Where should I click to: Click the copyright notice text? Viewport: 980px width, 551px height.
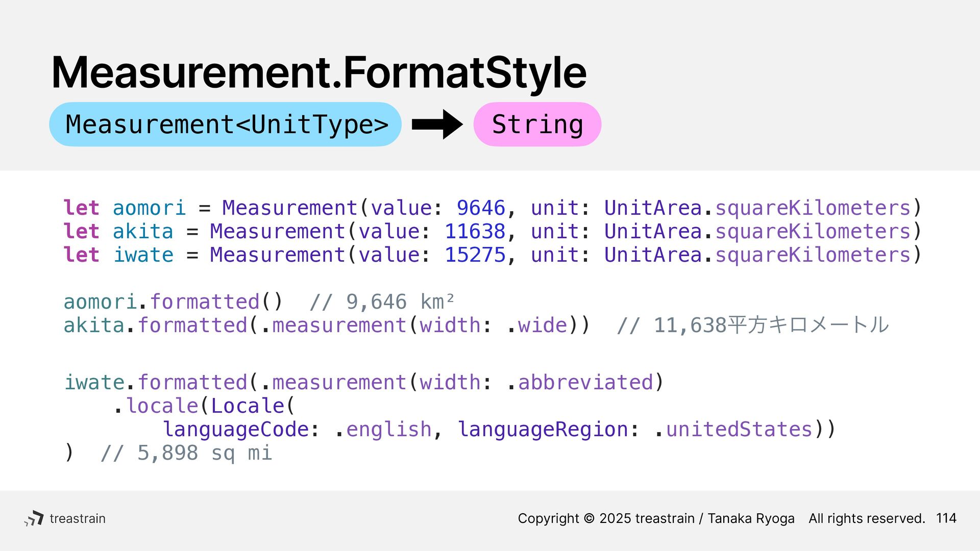(656, 518)
